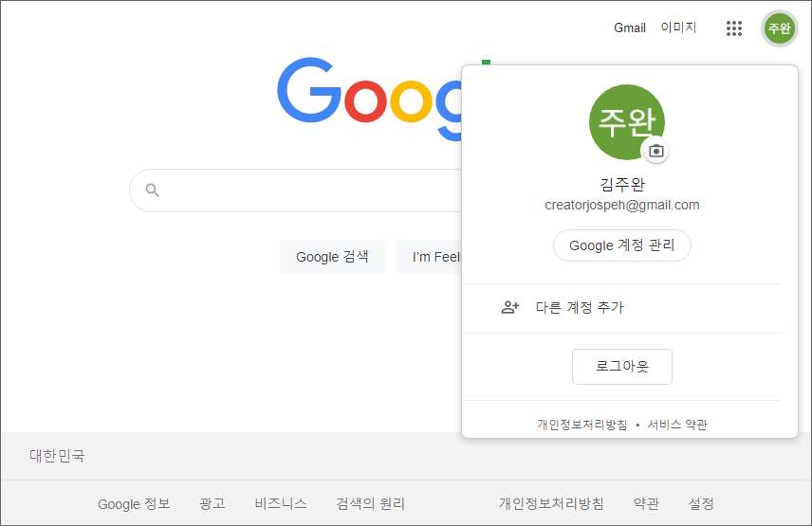Click the I'm Feeling Lucky button

[430, 257]
